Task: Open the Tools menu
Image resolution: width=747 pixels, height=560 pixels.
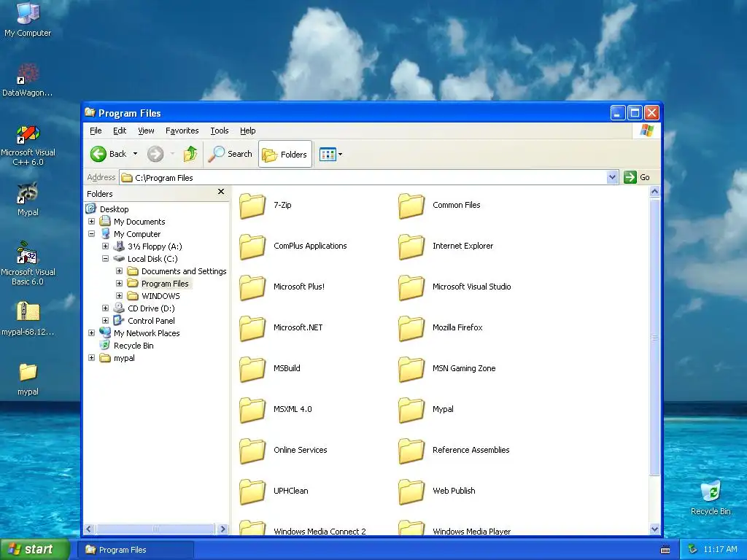Action: click(x=219, y=131)
